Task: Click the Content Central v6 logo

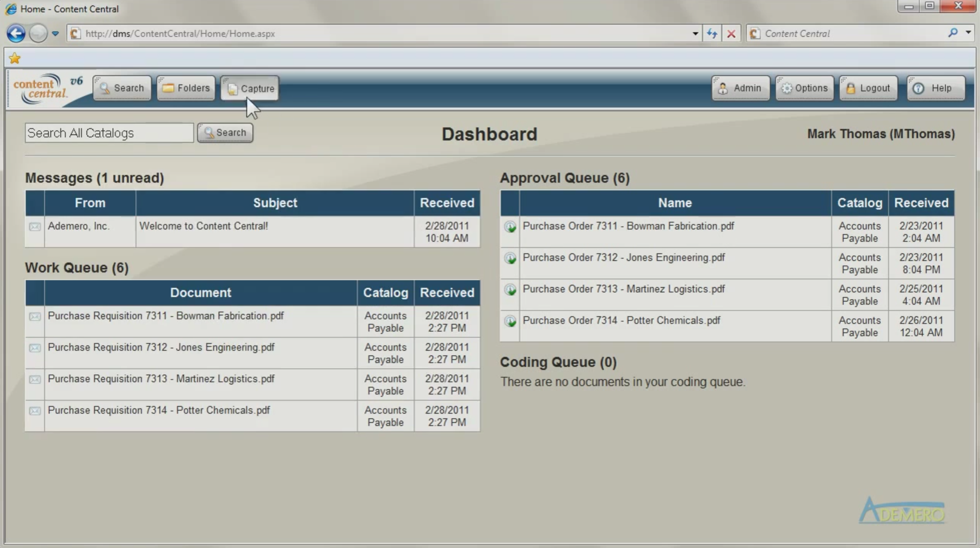Action: (x=48, y=88)
